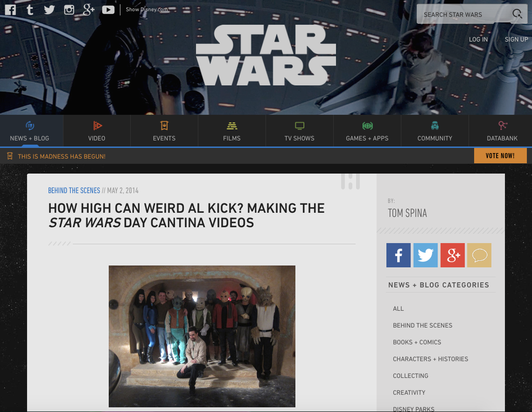532x412 pixels.
Task: Click the News + Blog Categories heading
Action: (x=439, y=285)
